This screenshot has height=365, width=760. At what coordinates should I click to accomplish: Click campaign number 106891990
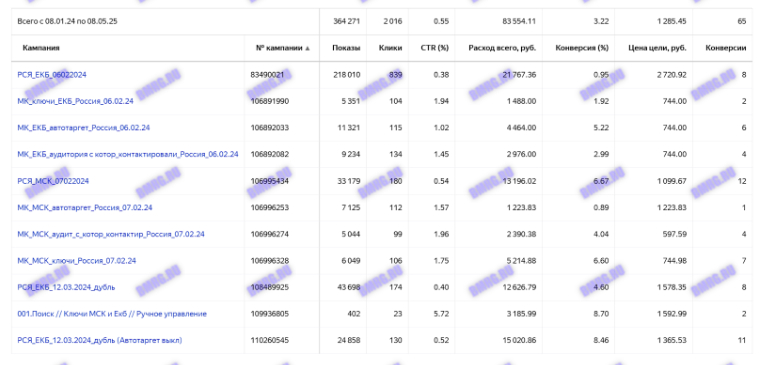(269, 101)
